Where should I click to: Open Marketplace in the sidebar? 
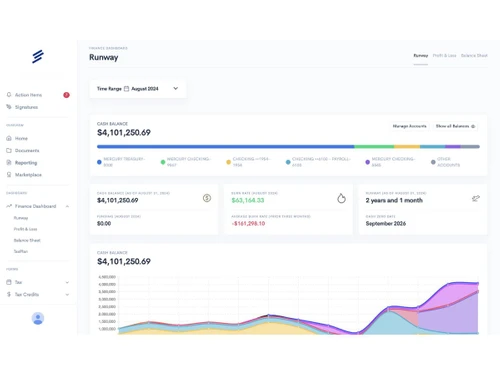point(28,175)
